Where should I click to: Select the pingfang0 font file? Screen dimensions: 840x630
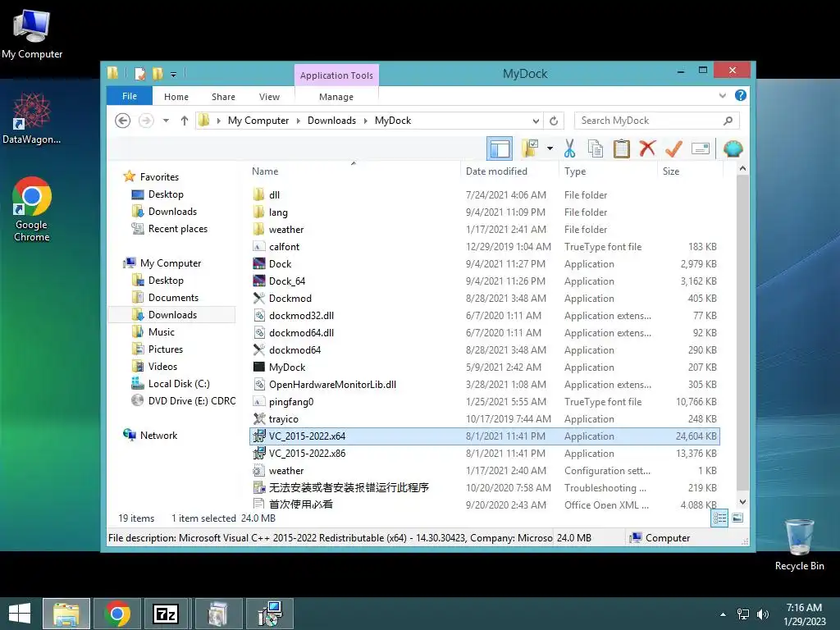(484, 402)
